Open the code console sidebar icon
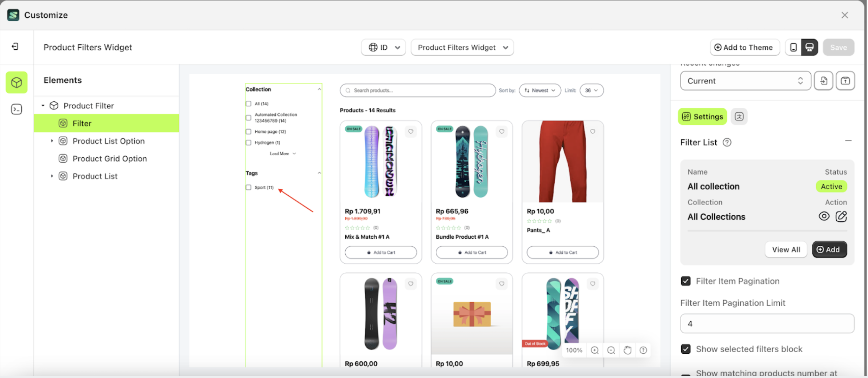 pos(16,109)
